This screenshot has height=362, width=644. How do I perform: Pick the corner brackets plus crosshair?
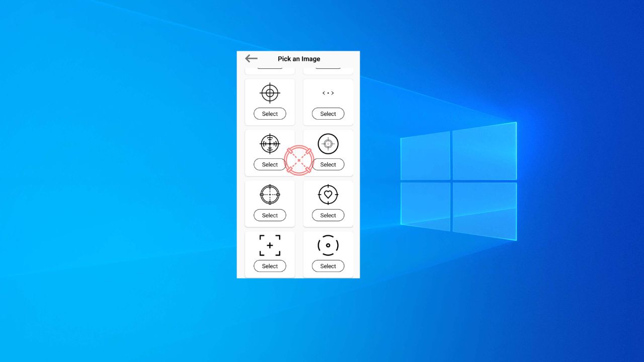click(x=270, y=245)
